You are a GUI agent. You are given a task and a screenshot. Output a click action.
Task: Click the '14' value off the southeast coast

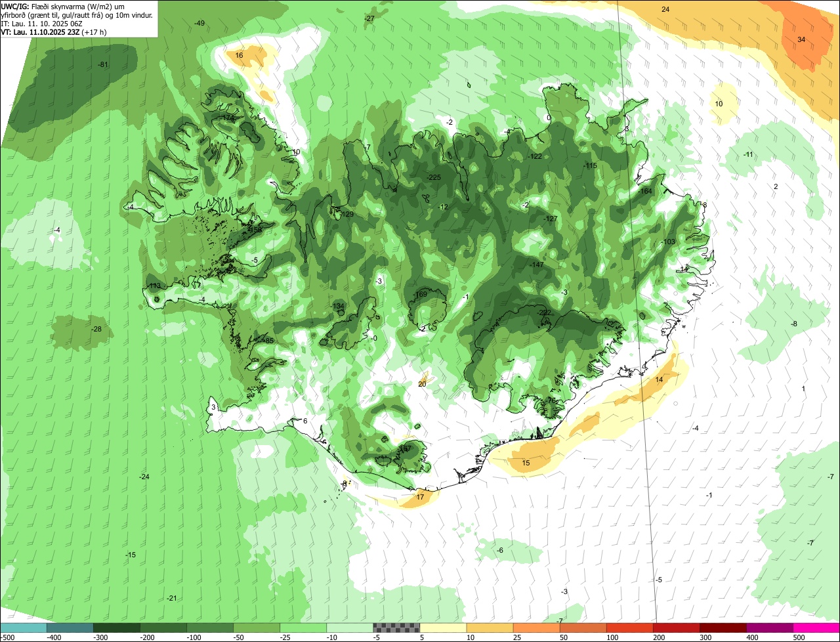point(659,379)
